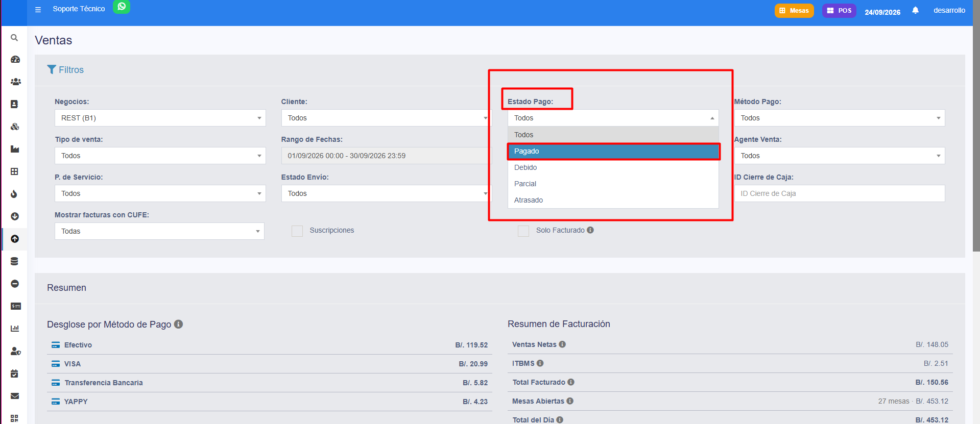Focus the ID Cierre de Caja input
This screenshot has height=424, width=980.
pos(840,193)
